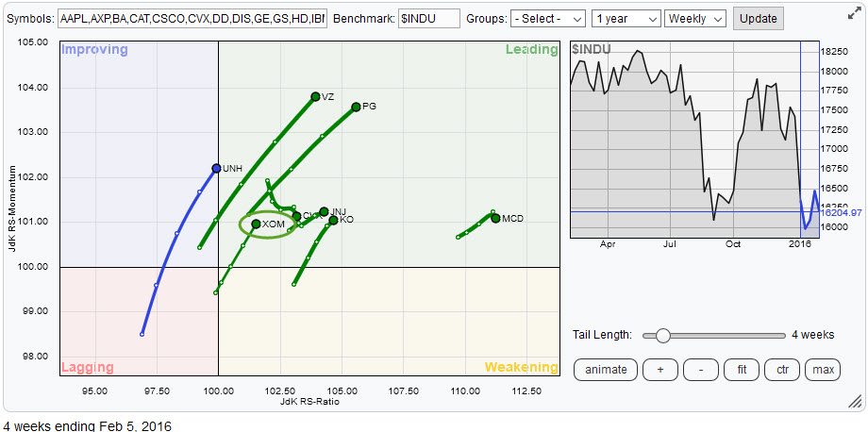The width and height of the screenshot is (868, 432).
Task: Click the minus zoom-out button
Action: [x=700, y=370]
